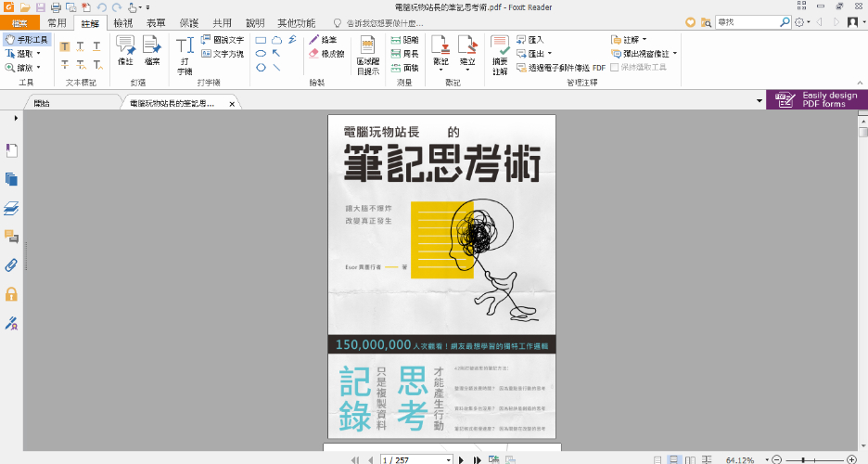The width and height of the screenshot is (868, 464).
Task: Switch to the Start (開始) document tab
Action: coord(72,104)
